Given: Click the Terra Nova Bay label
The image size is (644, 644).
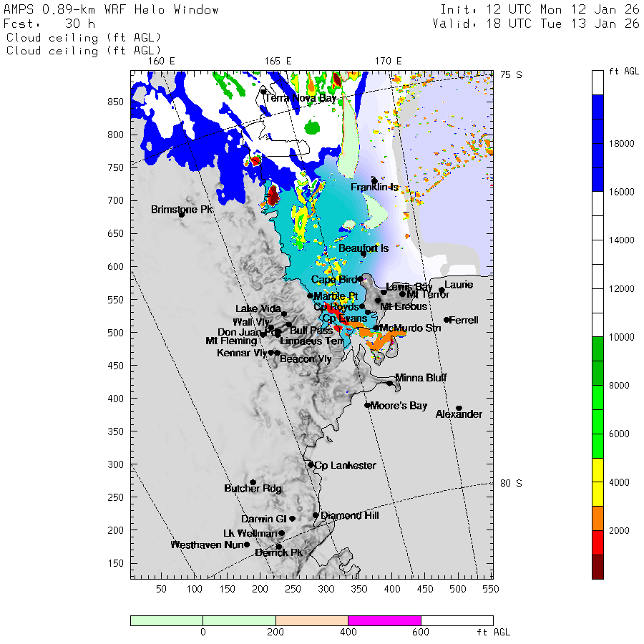Looking at the screenshot, I should coord(301,98).
